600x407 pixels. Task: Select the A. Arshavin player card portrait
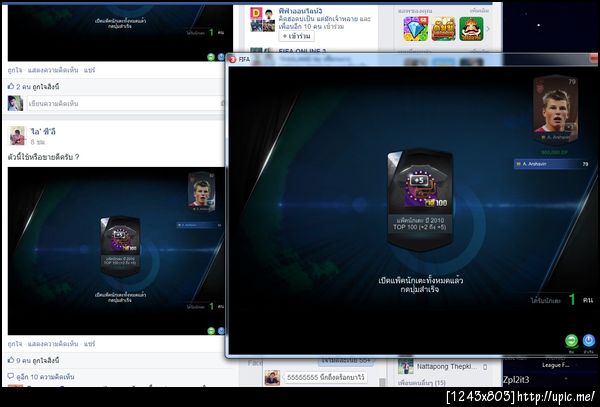pyautogui.click(x=556, y=110)
